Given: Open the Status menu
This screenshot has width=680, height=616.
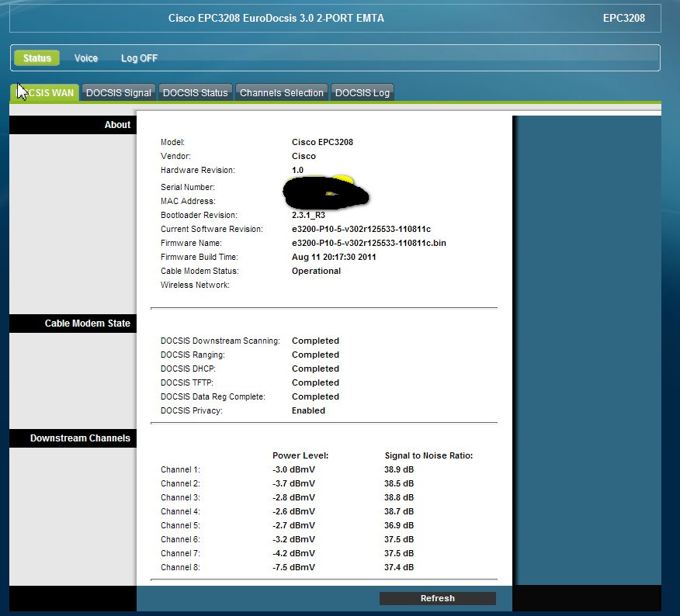Looking at the screenshot, I should point(36,58).
